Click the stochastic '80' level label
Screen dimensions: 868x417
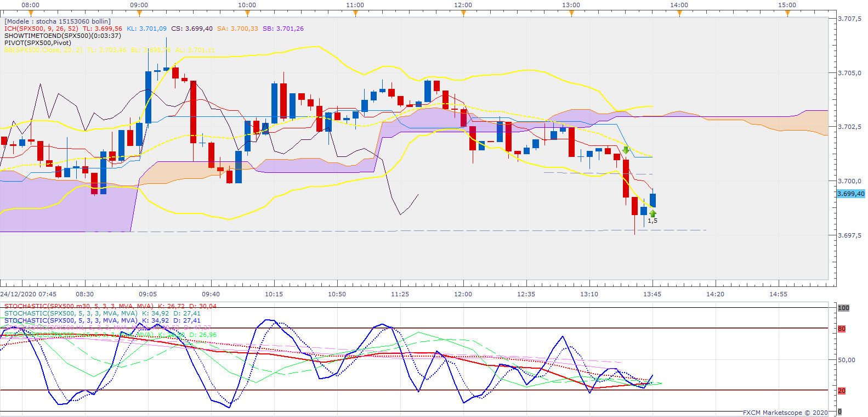(842, 329)
